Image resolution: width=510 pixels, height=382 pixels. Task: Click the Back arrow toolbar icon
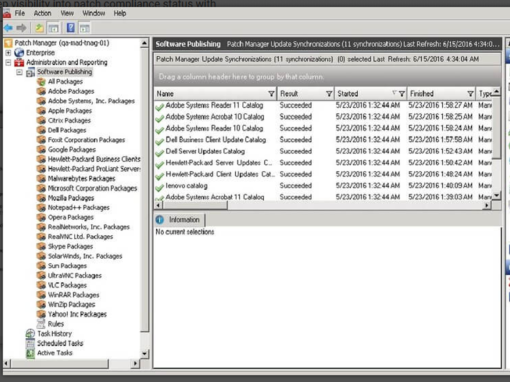[8, 28]
